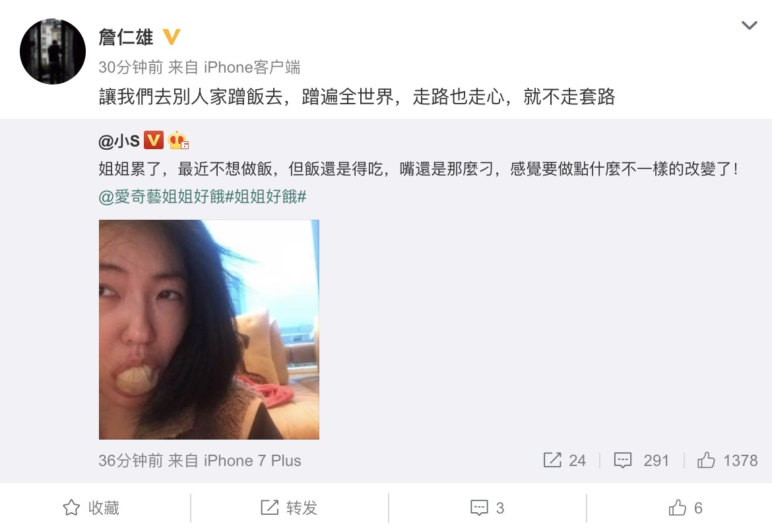Open 詹仁雄's profile avatar
Screen dimensions: 772x532
tap(53, 51)
